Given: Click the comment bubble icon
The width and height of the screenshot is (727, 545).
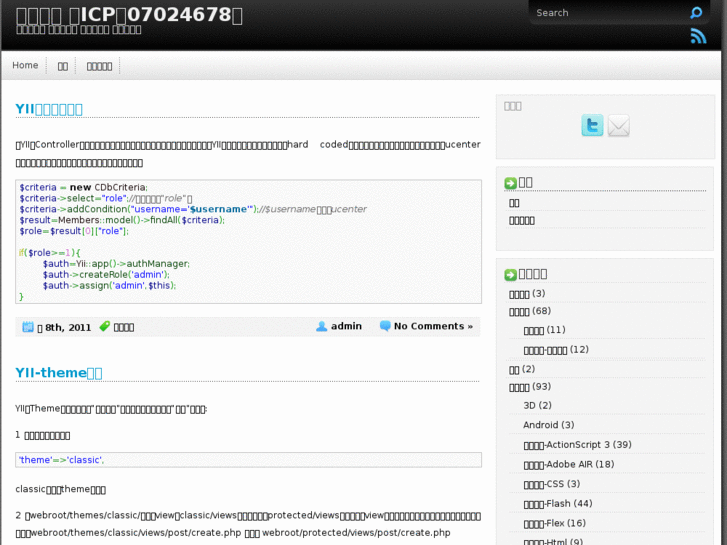Looking at the screenshot, I should (385, 326).
